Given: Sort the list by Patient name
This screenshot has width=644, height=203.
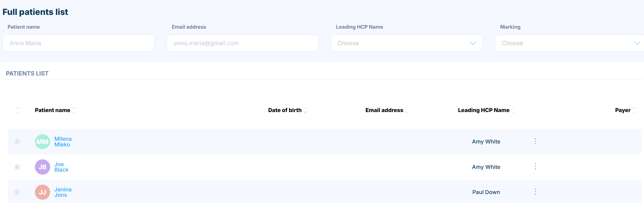Looking at the screenshot, I should [74, 110].
